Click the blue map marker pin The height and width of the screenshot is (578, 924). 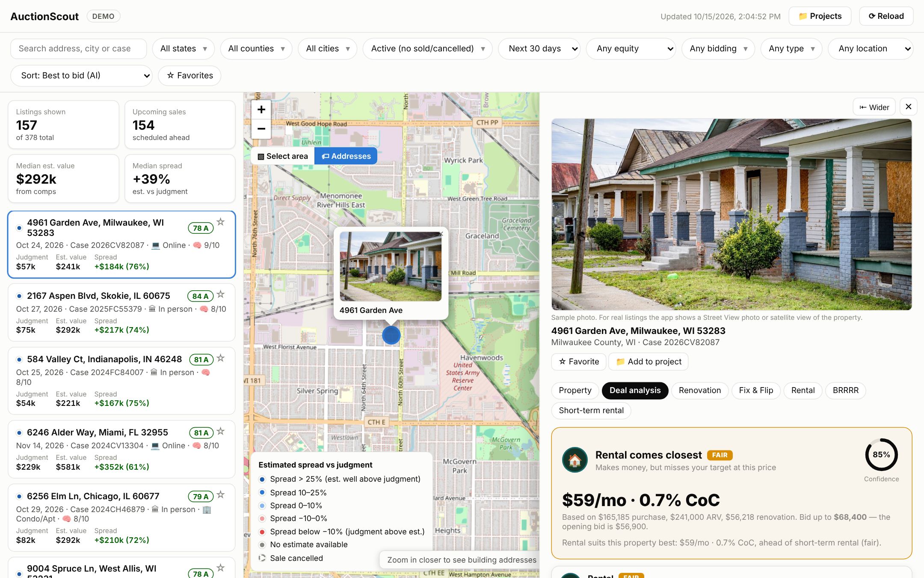coord(391,335)
